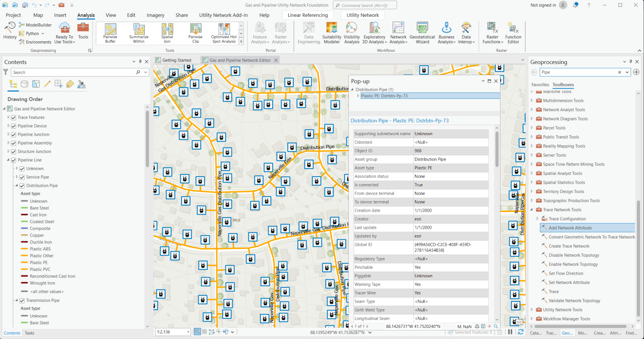Image resolution: width=644 pixels, height=339 pixels.
Task: Click the Summarize Within tool
Action: tap(138, 33)
